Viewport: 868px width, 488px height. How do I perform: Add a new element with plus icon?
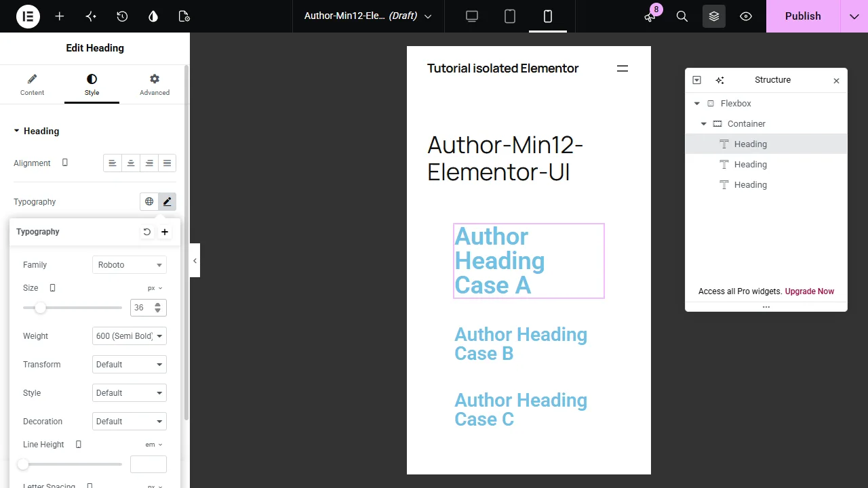point(60,16)
